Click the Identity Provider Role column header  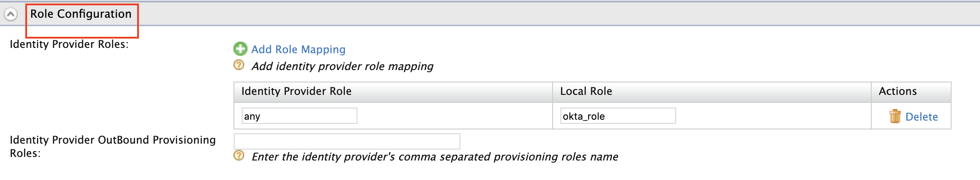[296, 91]
